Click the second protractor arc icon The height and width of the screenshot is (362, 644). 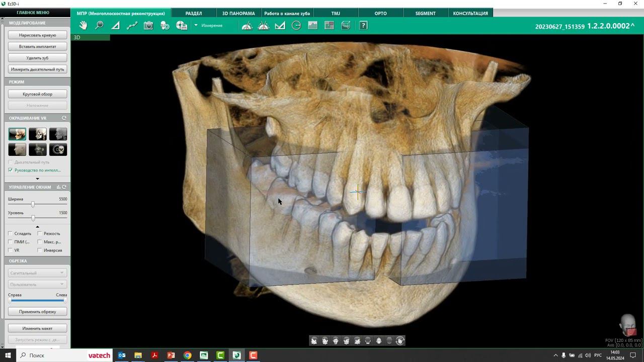(x=264, y=25)
